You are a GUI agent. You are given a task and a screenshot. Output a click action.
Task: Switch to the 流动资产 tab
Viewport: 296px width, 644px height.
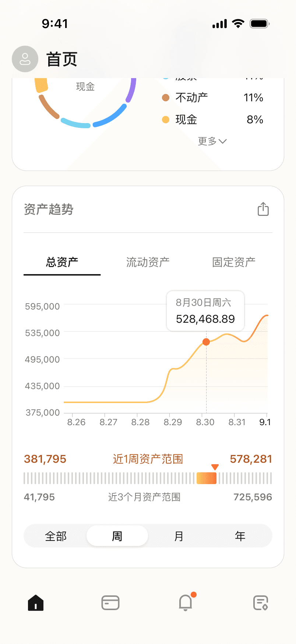click(148, 262)
